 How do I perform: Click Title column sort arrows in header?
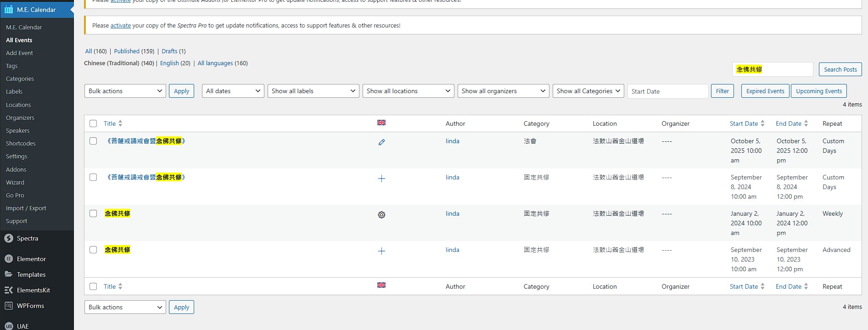click(x=120, y=123)
